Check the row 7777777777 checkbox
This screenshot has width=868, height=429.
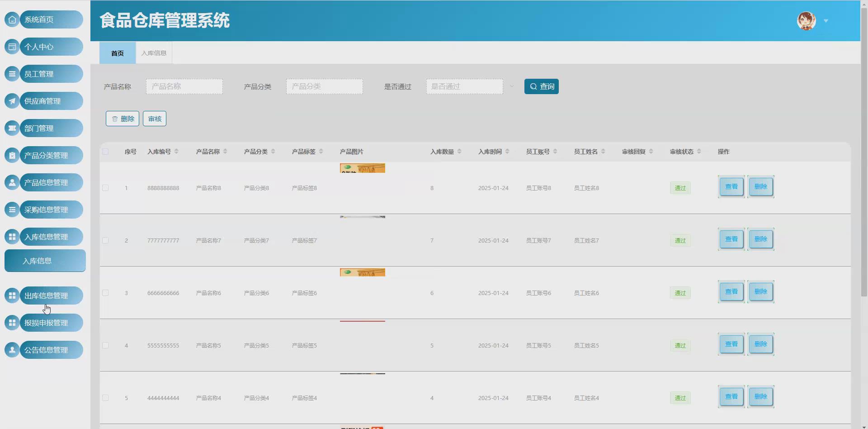[105, 240]
